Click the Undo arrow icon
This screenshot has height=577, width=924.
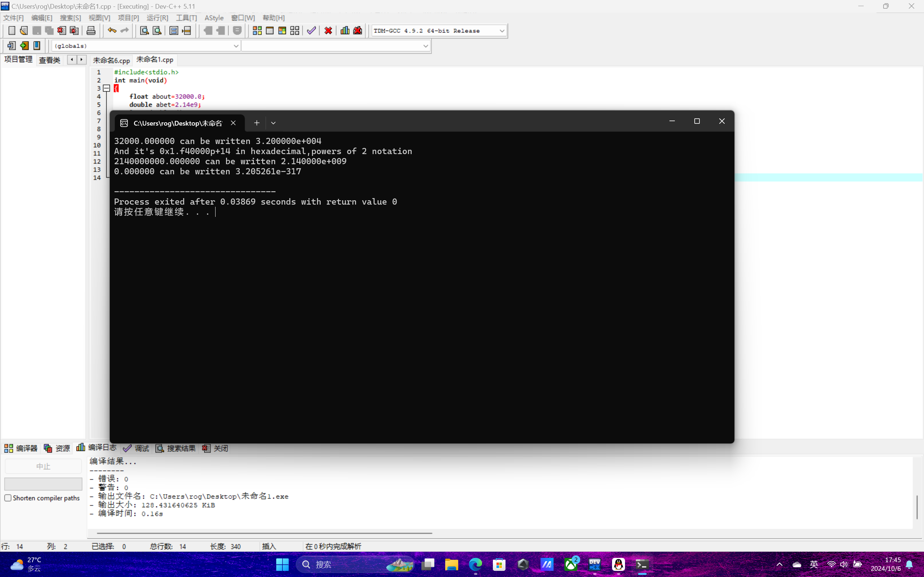pyautogui.click(x=112, y=31)
